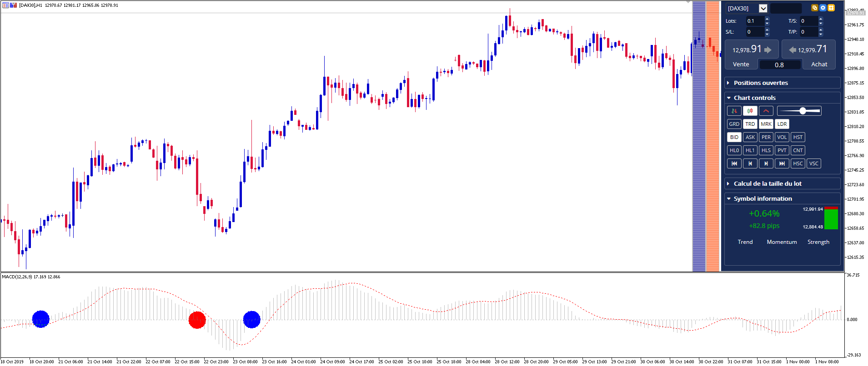The height and width of the screenshot is (366, 868).
Task: Decrease the Lots value with the down arrow
Action: [767, 23]
